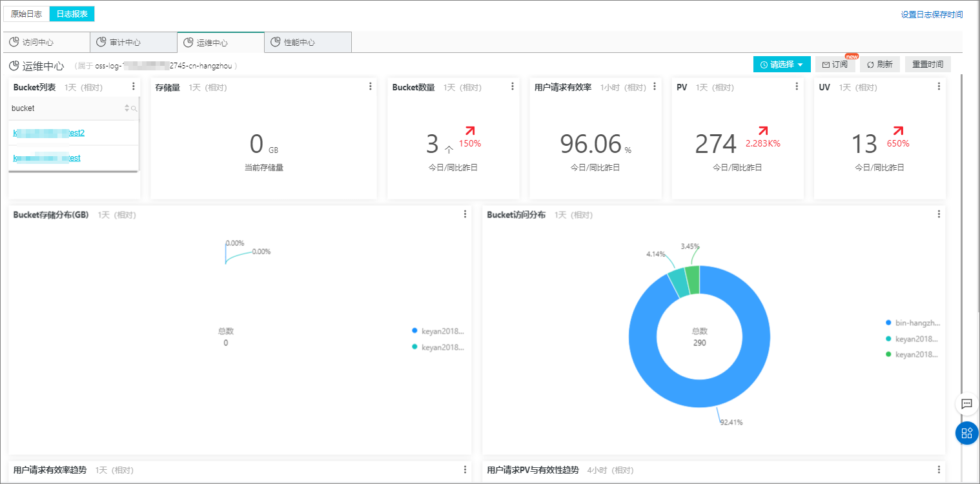Viewport: 980px width, 484px height.
Task: Toggle the cyan keyan2018 legend in Bucket存储分布
Action: [438, 347]
